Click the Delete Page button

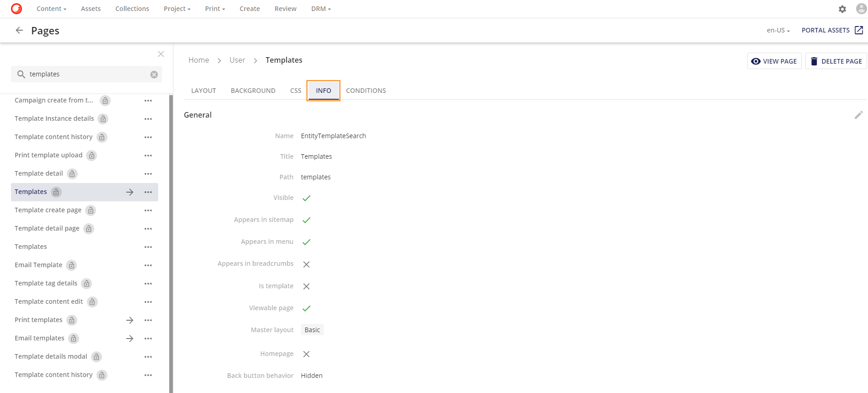tap(836, 61)
